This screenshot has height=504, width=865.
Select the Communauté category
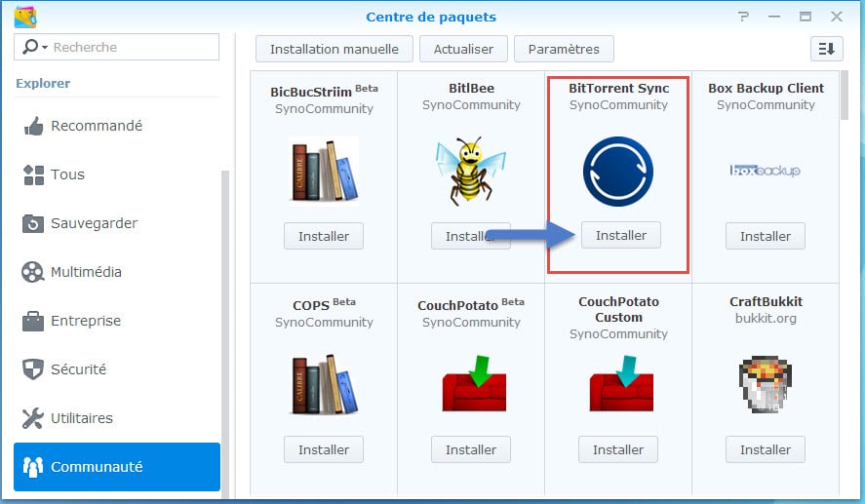pyautogui.click(x=117, y=467)
